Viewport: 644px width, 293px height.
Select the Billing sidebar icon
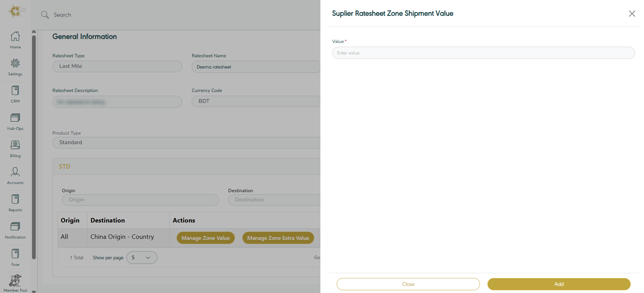pyautogui.click(x=15, y=145)
